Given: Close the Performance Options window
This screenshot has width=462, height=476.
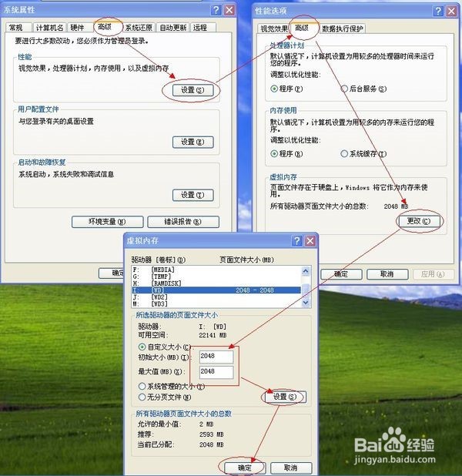Looking at the screenshot, I should pyautogui.click(x=451, y=12).
